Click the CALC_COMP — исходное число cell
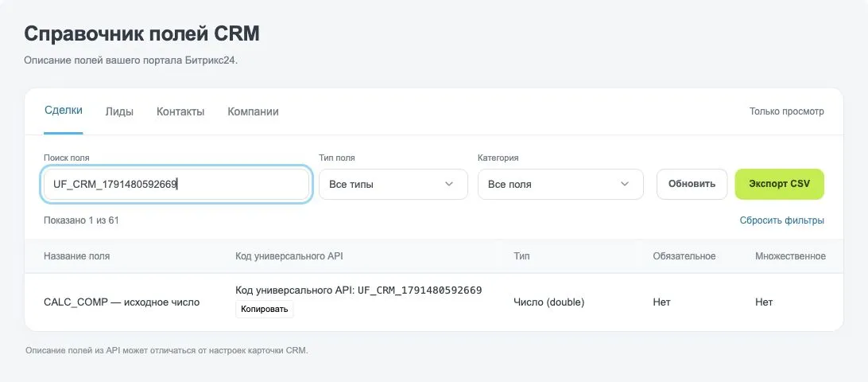 (x=122, y=302)
